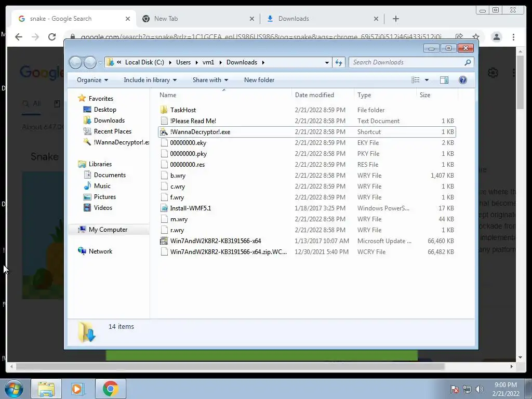Image resolution: width=532 pixels, height=399 pixels.
Task: Open recent pages dropdown beside nav arrows
Action: point(100,63)
